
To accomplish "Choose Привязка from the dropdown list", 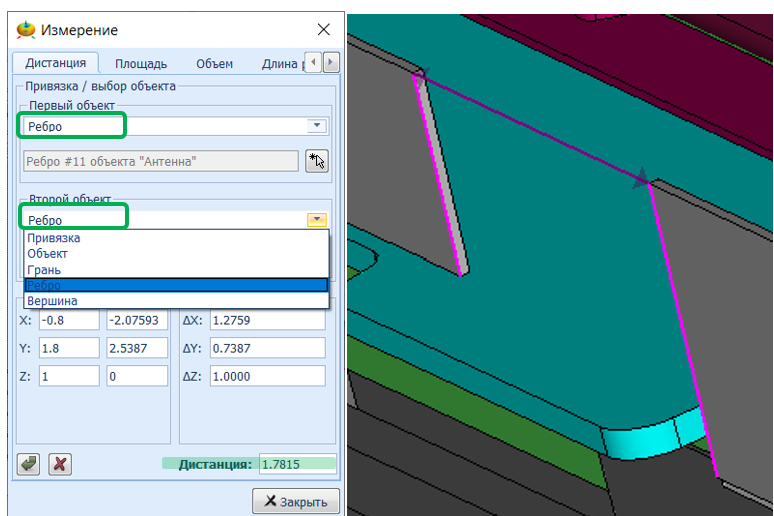I will 55,238.
